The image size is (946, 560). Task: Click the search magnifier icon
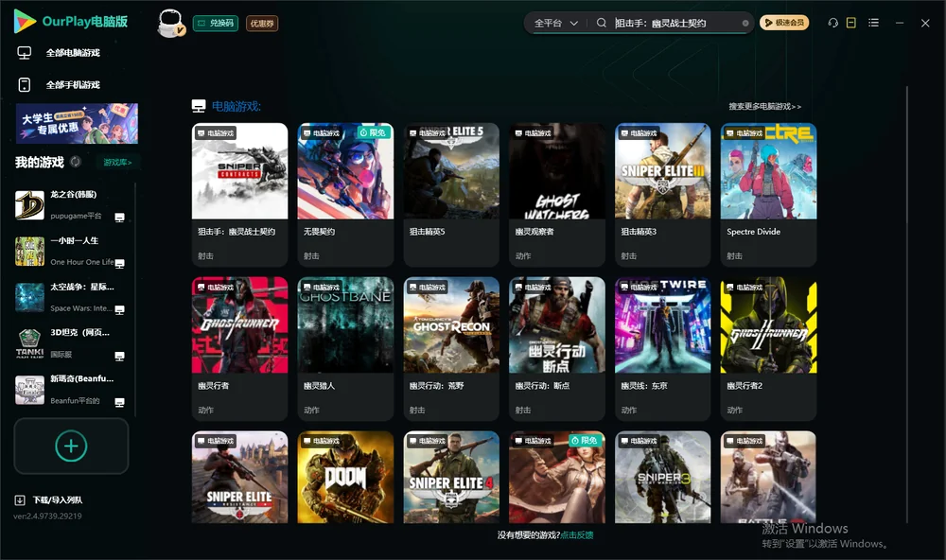601,23
